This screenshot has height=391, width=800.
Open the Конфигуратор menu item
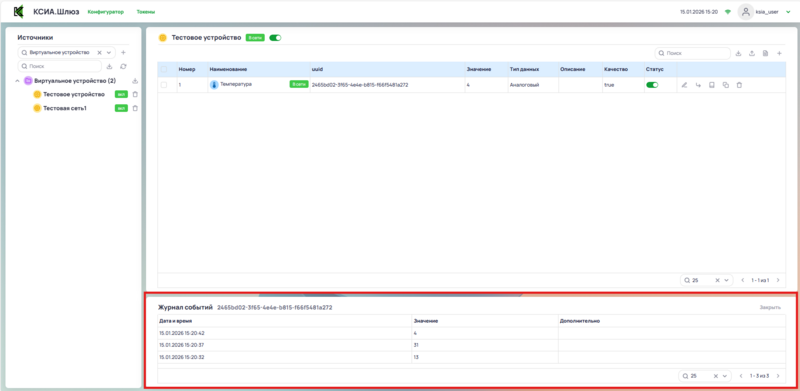(x=106, y=12)
